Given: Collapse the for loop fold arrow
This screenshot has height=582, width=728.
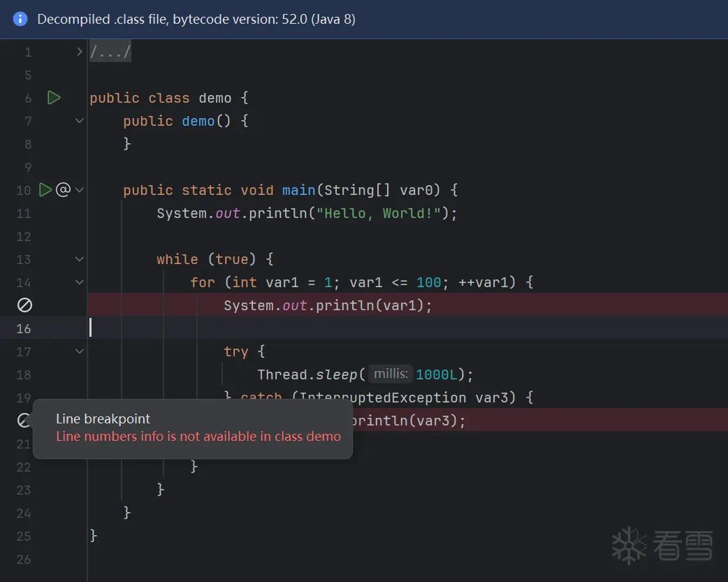Looking at the screenshot, I should point(80,282).
